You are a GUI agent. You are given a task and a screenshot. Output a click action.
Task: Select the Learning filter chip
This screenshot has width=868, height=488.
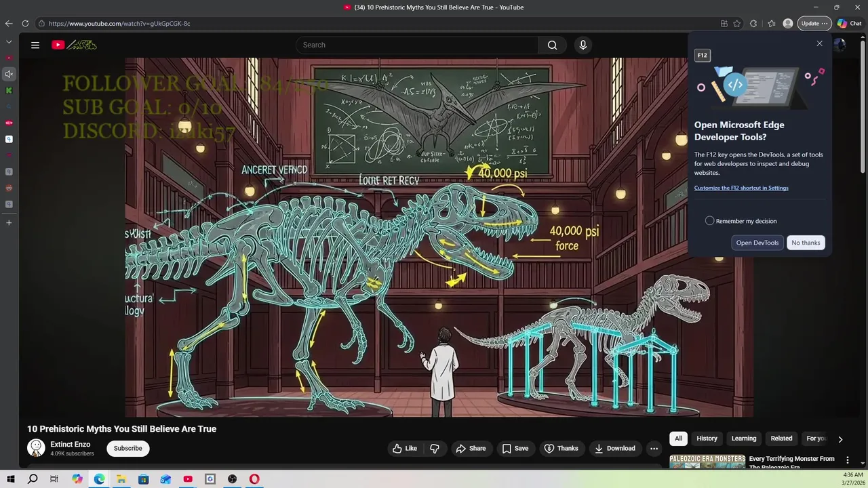[x=743, y=439]
